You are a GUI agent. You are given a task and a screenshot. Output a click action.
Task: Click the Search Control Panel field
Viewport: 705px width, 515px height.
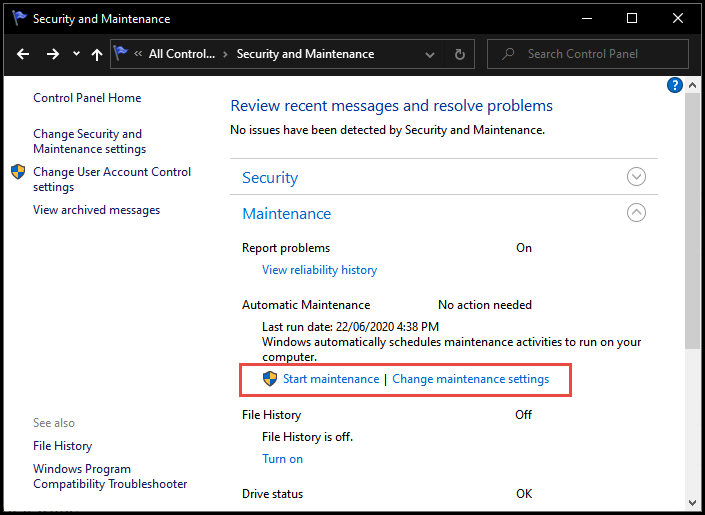pyautogui.click(x=588, y=54)
